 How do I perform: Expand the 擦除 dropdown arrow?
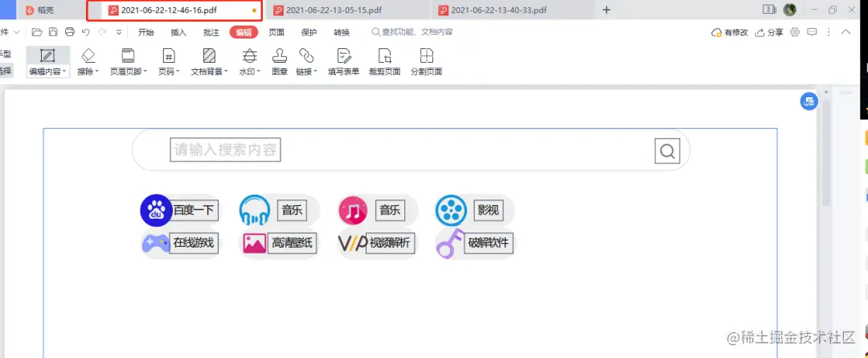(97, 72)
